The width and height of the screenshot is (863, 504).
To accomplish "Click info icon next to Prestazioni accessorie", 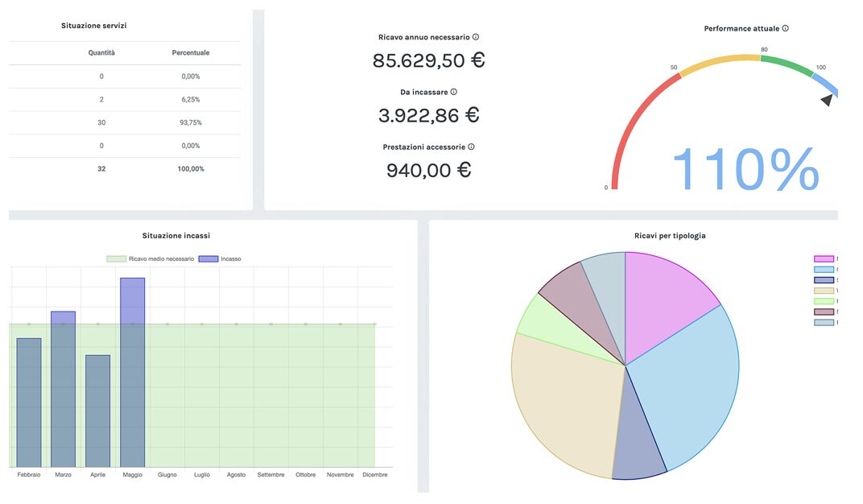I will 471,147.
